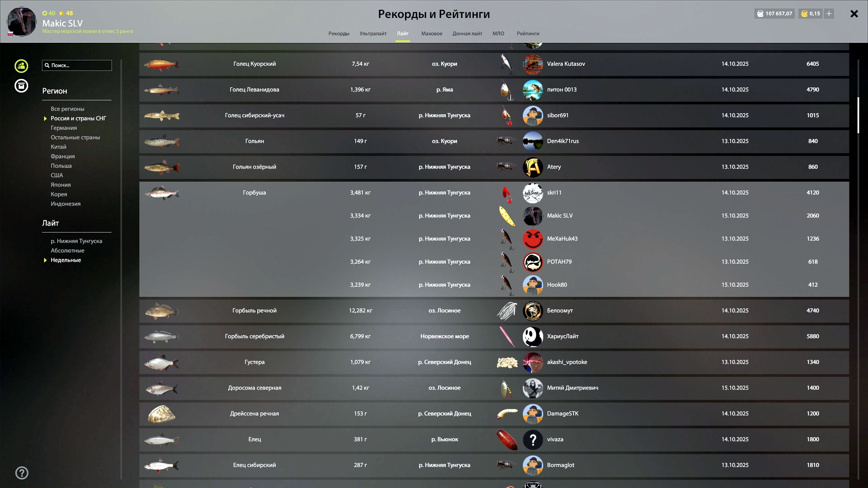Open the Рейтинги tab
The height and width of the screenshot is (488, 868).
pyautogui.click(x=528, y=34)
